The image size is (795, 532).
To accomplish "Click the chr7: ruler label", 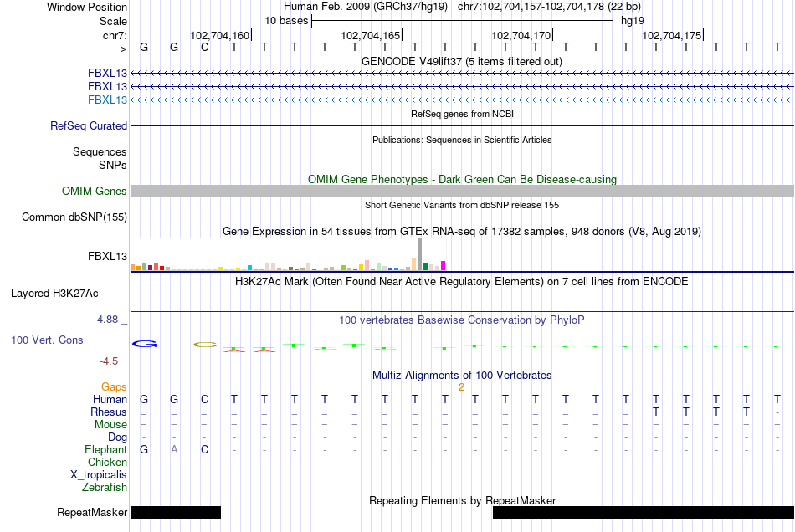I will pyautogui.click(x=115, y=35).
